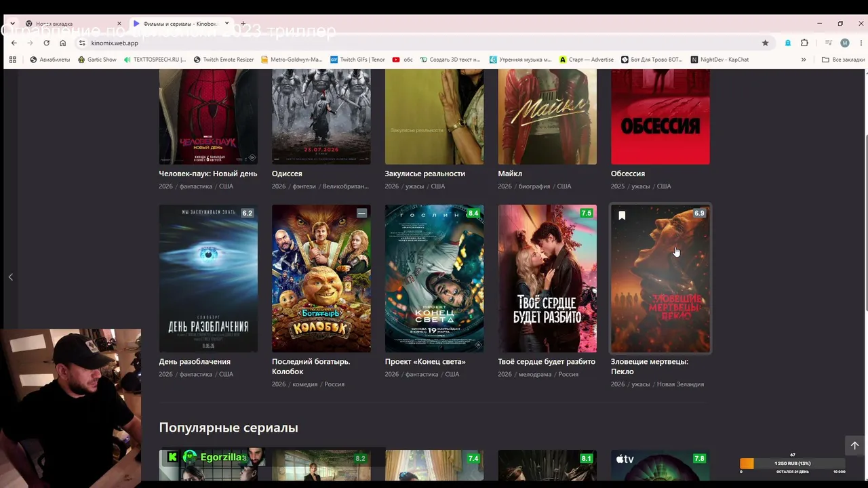The height and width of the screenshot is (488, 868).
Task: Click the Новая Зеландия country label
Action: tap(680, 384)
